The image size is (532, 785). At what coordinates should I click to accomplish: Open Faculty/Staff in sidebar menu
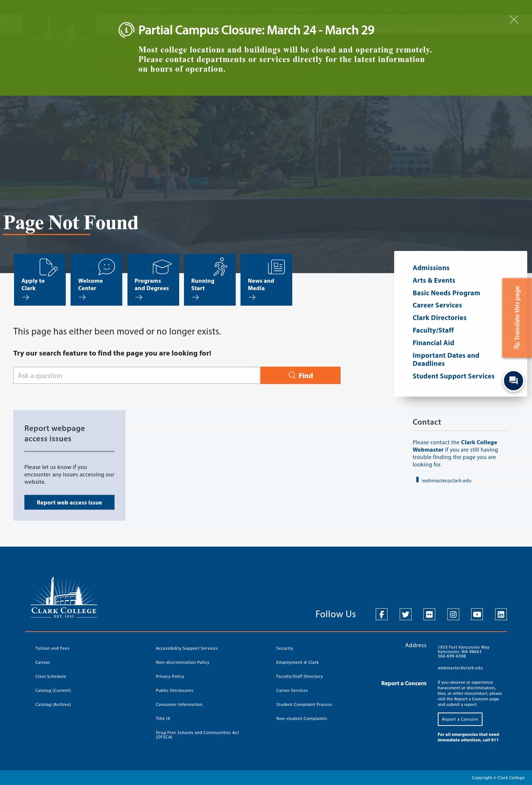click(433, 330)
